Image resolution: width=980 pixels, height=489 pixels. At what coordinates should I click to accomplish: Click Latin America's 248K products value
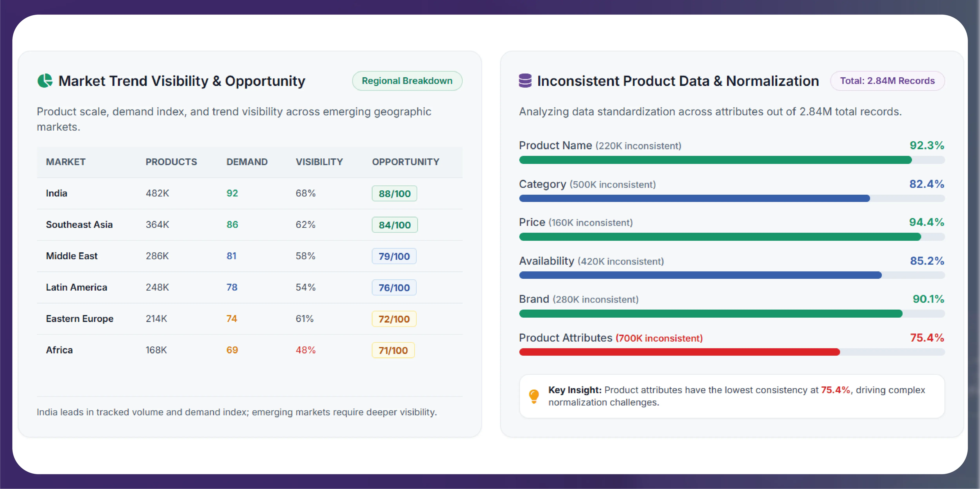click(x=157, y=287)
